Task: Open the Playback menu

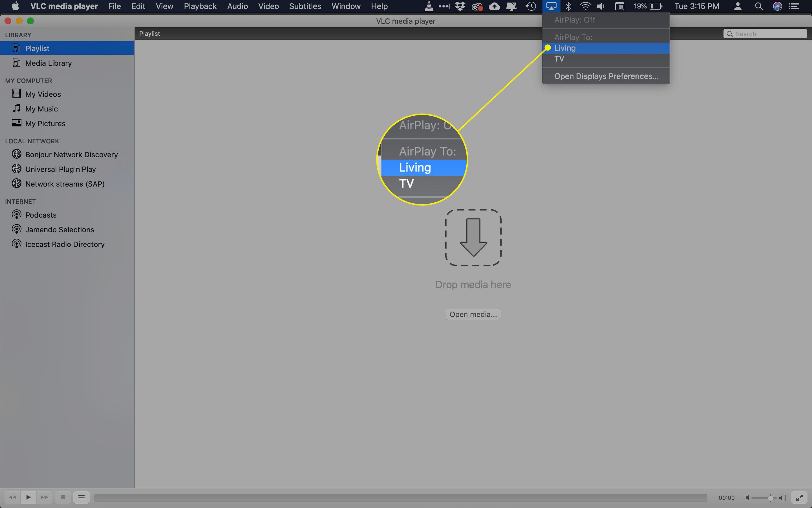Action: tap(200, 6)
